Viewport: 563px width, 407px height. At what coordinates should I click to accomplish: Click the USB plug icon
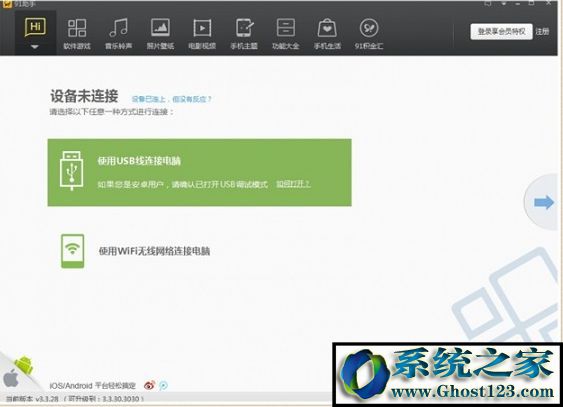(72, 170)
